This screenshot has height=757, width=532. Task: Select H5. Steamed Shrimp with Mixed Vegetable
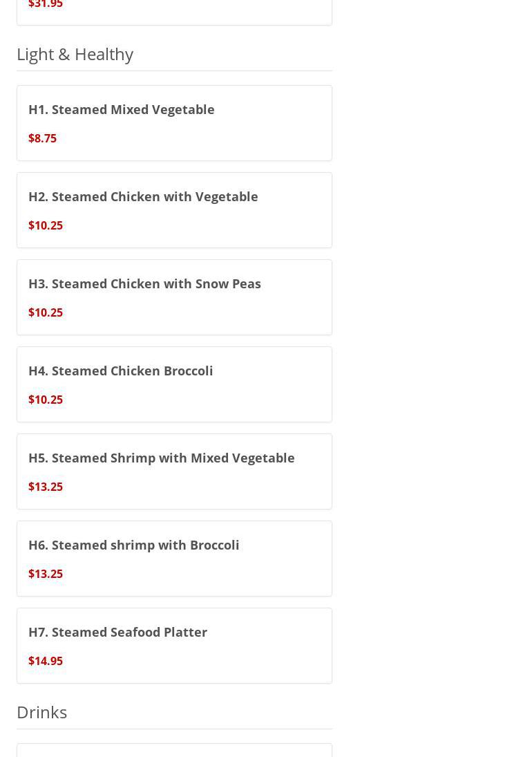[162, 458]
